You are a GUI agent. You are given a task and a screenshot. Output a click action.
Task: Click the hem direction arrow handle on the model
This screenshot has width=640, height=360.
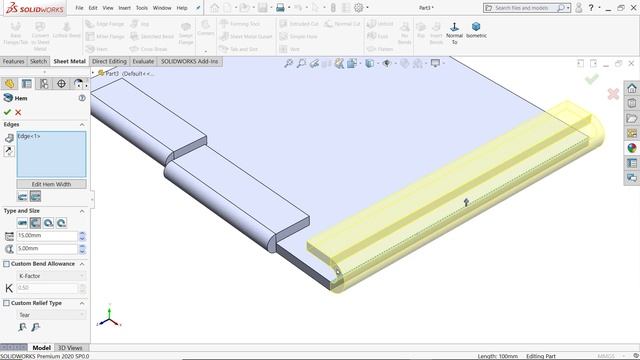pyautogui.click(x=466, y=202)
